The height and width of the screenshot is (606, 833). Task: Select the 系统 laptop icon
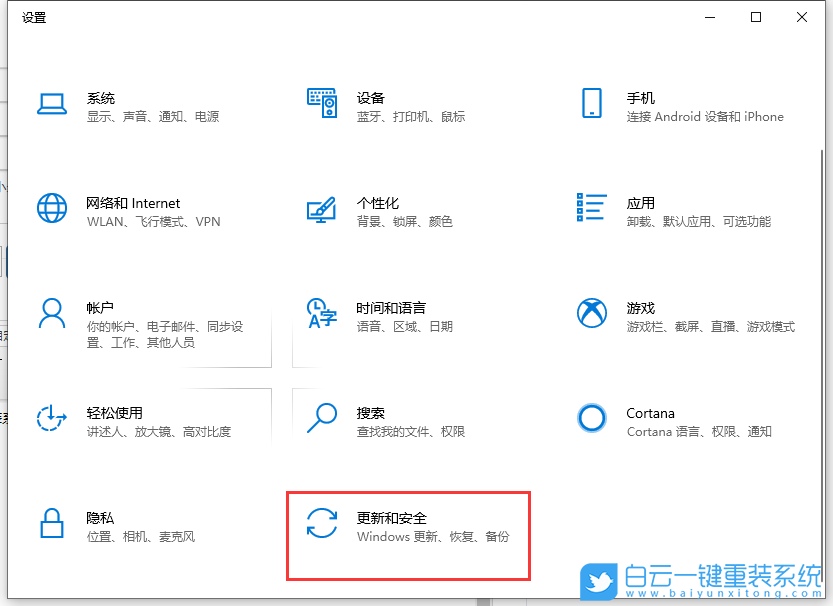click(x=51, y=102)
